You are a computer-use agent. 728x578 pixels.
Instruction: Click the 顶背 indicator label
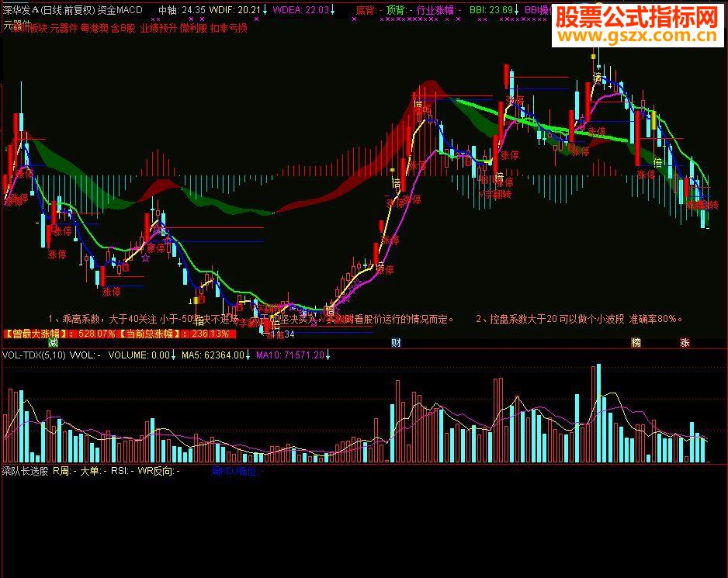399,10
